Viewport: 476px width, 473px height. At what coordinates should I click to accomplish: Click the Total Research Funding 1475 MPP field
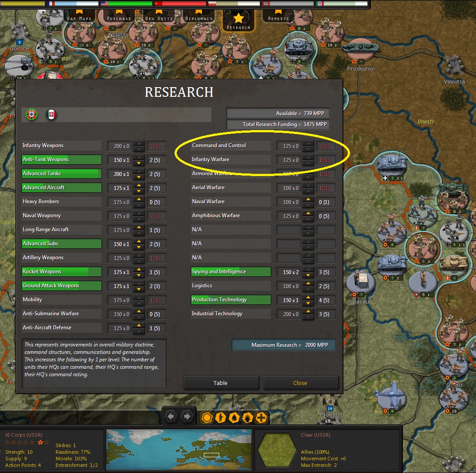point(278,124)
